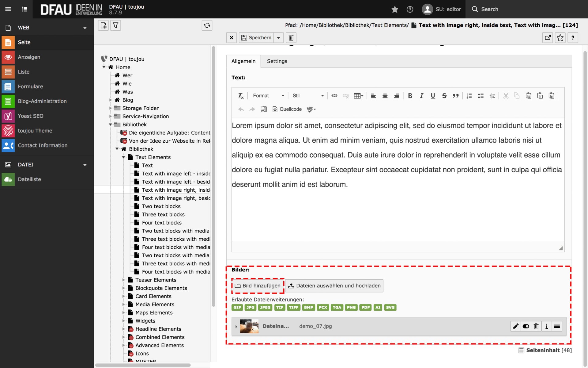Expand the Teaser Elements tree node
This screenshot has width=588, height=368.
pos(124,280)
